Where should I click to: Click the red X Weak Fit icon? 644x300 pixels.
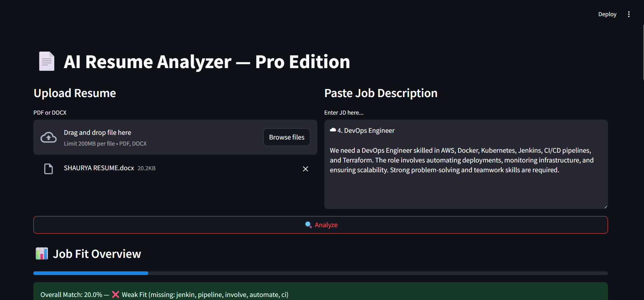[115, 295]
